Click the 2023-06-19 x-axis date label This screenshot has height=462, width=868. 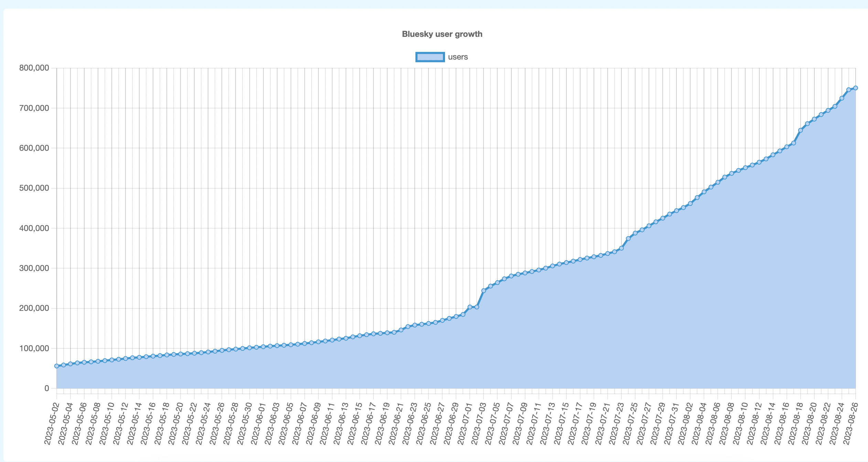pyautogui.click(x=382, y=423)
